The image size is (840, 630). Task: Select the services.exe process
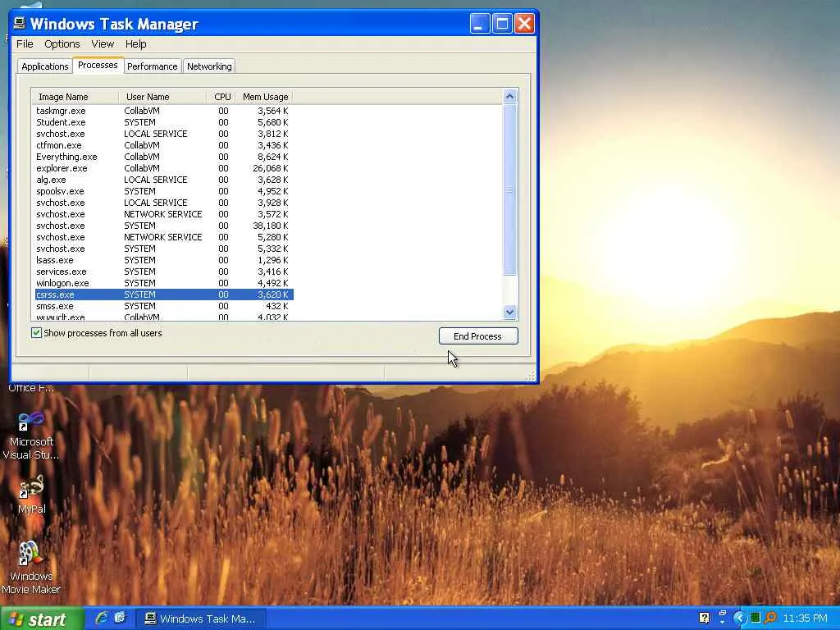click(163, 272)
